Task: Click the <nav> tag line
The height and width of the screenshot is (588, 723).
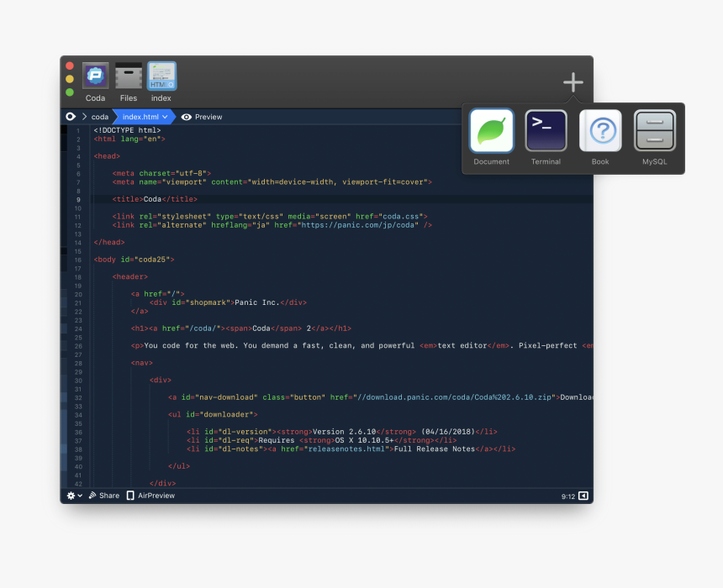Action: click(141, 363)
